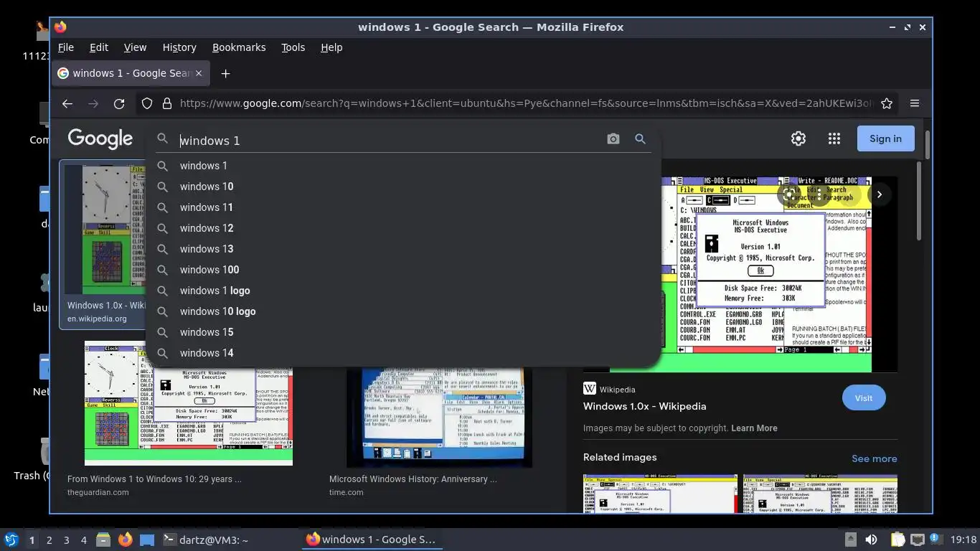Choose suggestion 'windows 100'
The image size is (980, 551).
tap(403, 270)
